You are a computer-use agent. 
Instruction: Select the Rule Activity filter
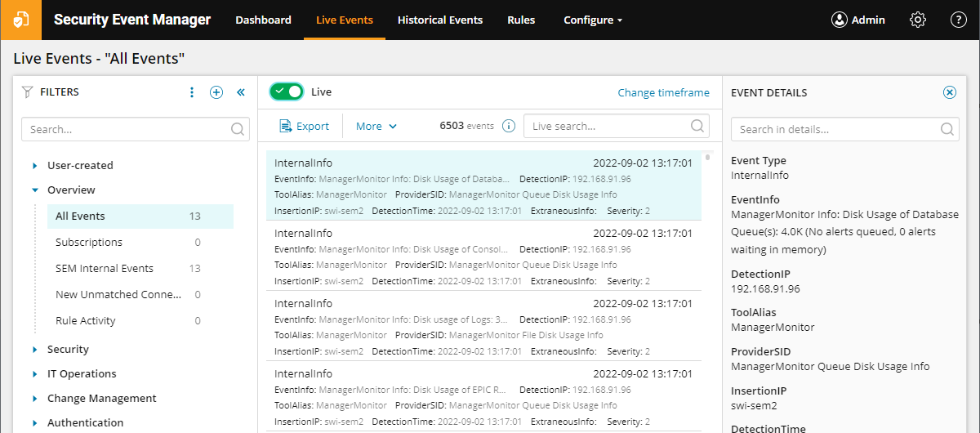click(140, 321)
